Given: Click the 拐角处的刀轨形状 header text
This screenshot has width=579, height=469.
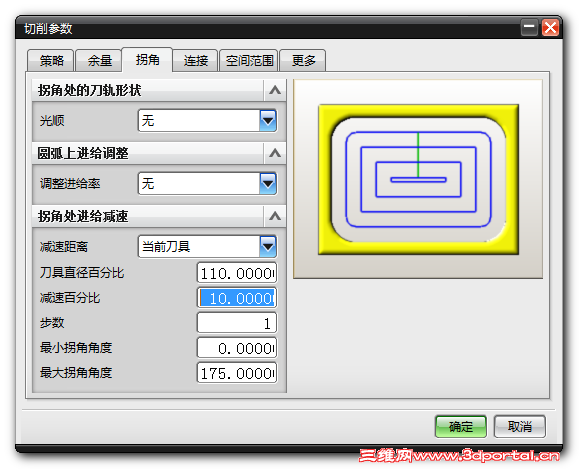Looking at the screenshot, I should coord(89,90).
